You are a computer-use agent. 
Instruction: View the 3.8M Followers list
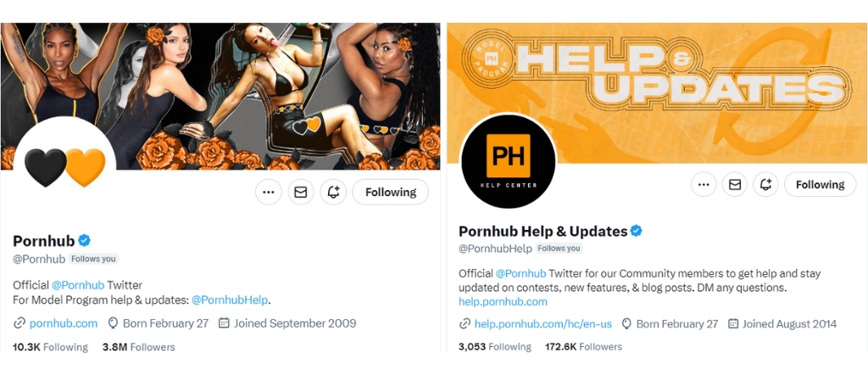coord(138,347)
